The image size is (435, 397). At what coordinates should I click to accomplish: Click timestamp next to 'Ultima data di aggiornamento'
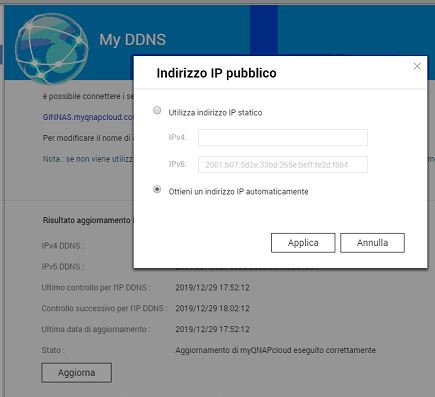213,329
